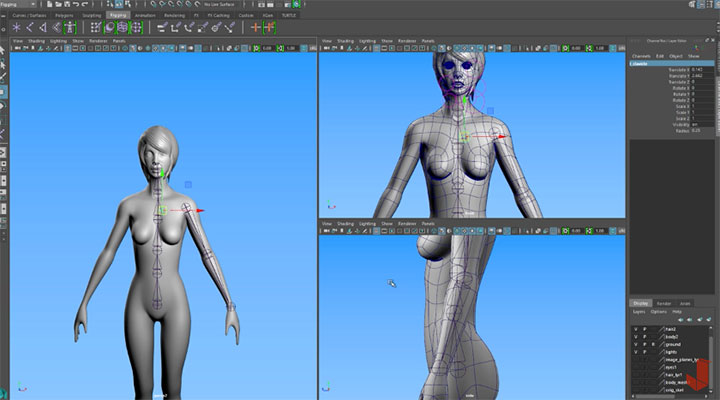
Task: Toggle the R reference state of ground layer
Action: pyautogui.click(x=653, y=344)
